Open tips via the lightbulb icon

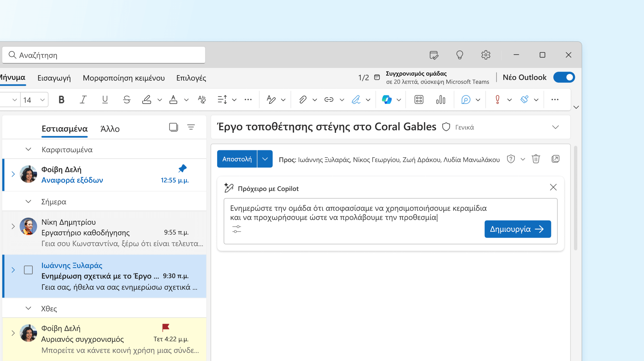(x=460, y=55)
